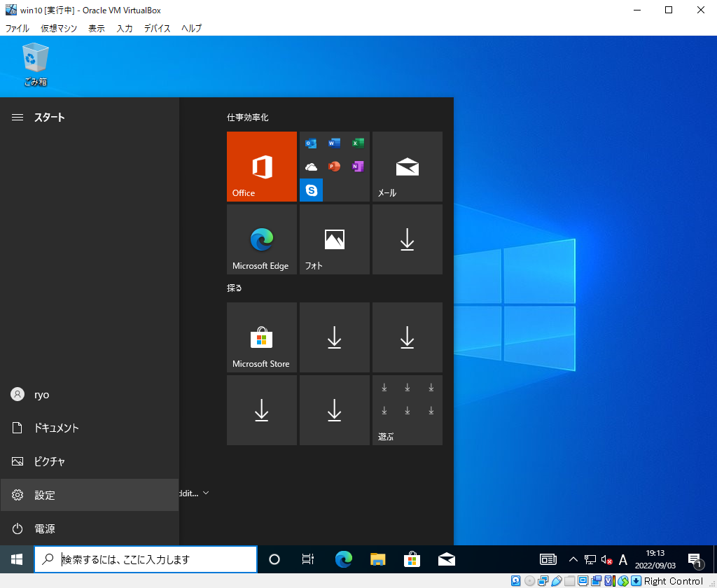The height and width of the screenshot is (588, 717).
Task: Open the 仮想マシン menu
Action: click(x=59, y=28)
